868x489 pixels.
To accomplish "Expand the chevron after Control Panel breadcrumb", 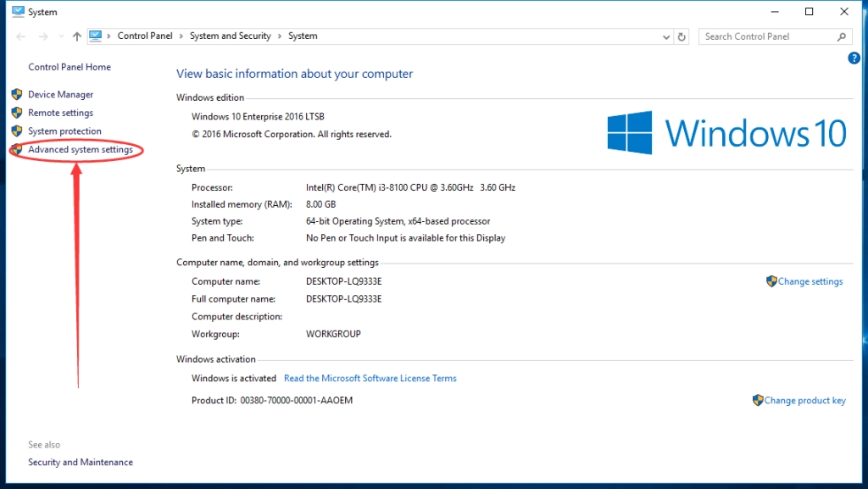I will click(181, 36).
